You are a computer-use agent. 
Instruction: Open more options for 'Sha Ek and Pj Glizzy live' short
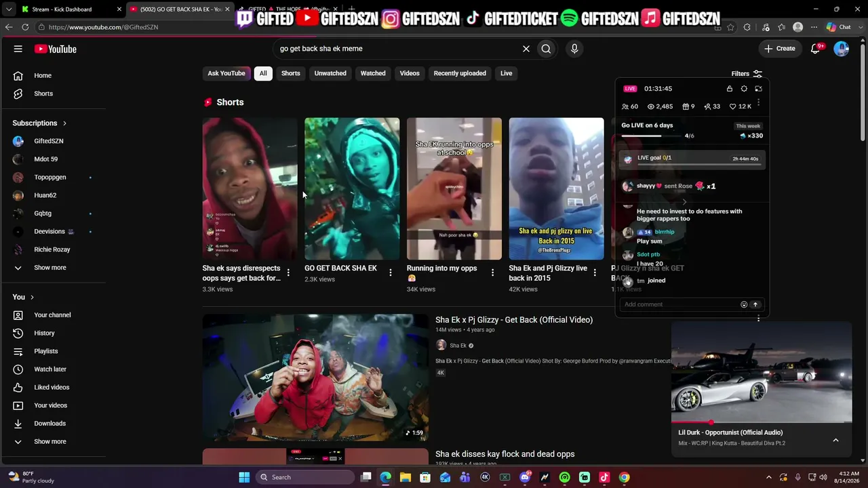[595, 272]
